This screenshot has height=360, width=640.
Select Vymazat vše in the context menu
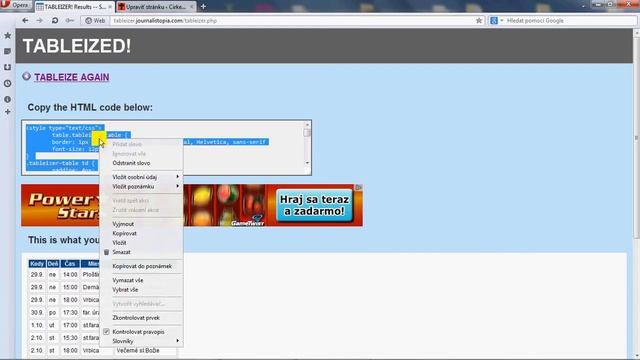[141, 280]
